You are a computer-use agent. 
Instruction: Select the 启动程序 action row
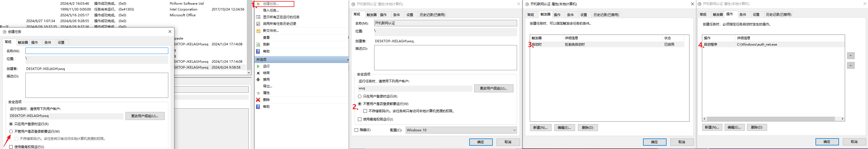click(773, 45)
